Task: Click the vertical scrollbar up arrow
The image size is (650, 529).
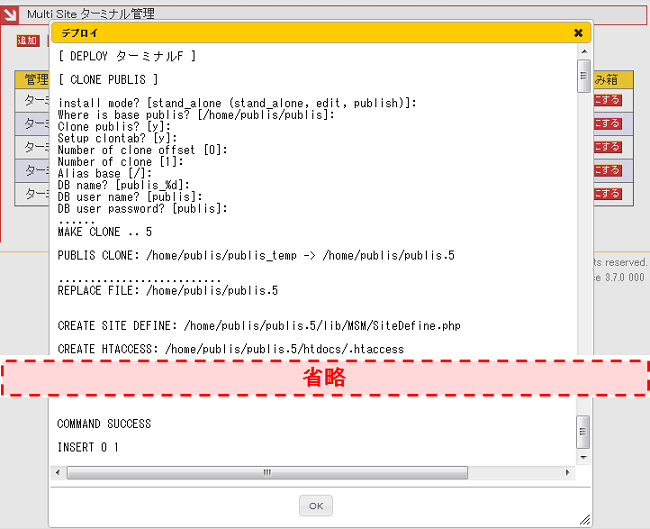Action: 583,52
